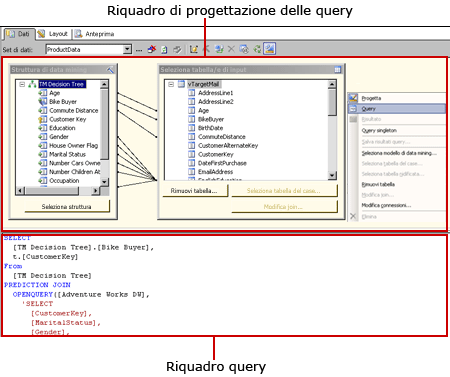The width and height of the screenshot is (450, 377).
Task: Click the EmailAddress column icon
Action: click(x=192, y=172)
